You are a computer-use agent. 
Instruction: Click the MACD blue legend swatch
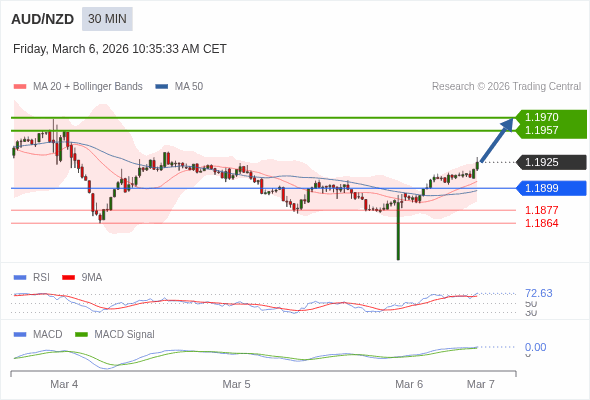tap(20, 335)
